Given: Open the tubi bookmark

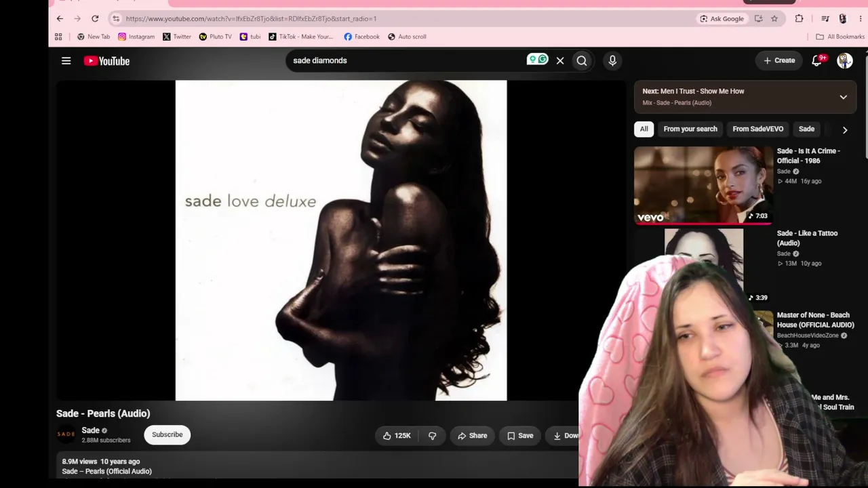Looking at the screenshot, I should [x=250, y=37].
